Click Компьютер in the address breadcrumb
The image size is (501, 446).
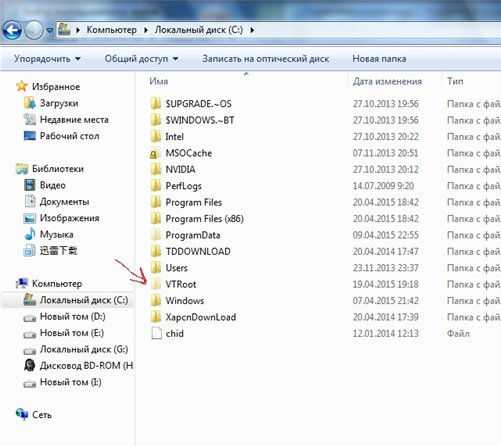pyautogui.click(x=112, y=30)
